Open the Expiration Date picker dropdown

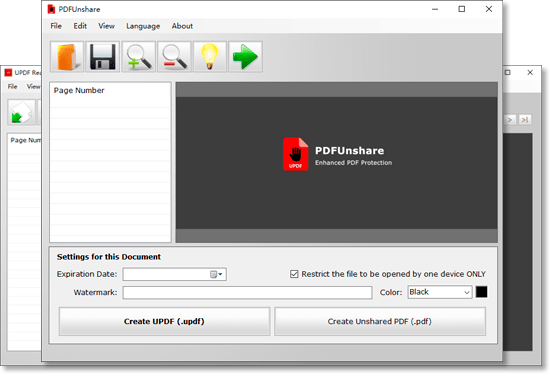click(216, 274)
